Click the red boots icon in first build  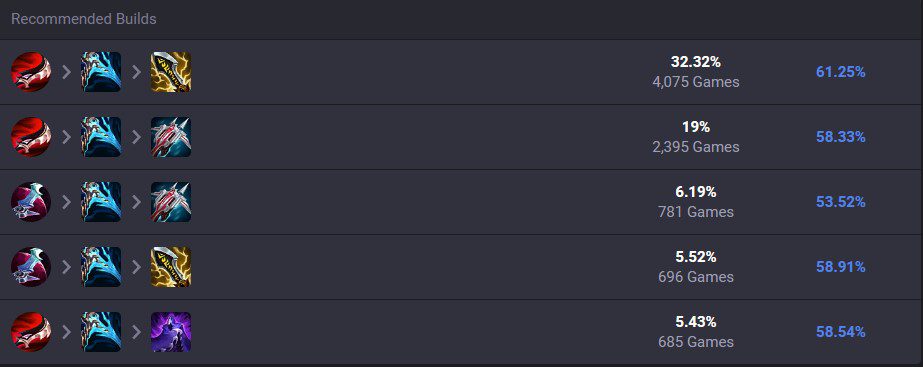[31, 72]
